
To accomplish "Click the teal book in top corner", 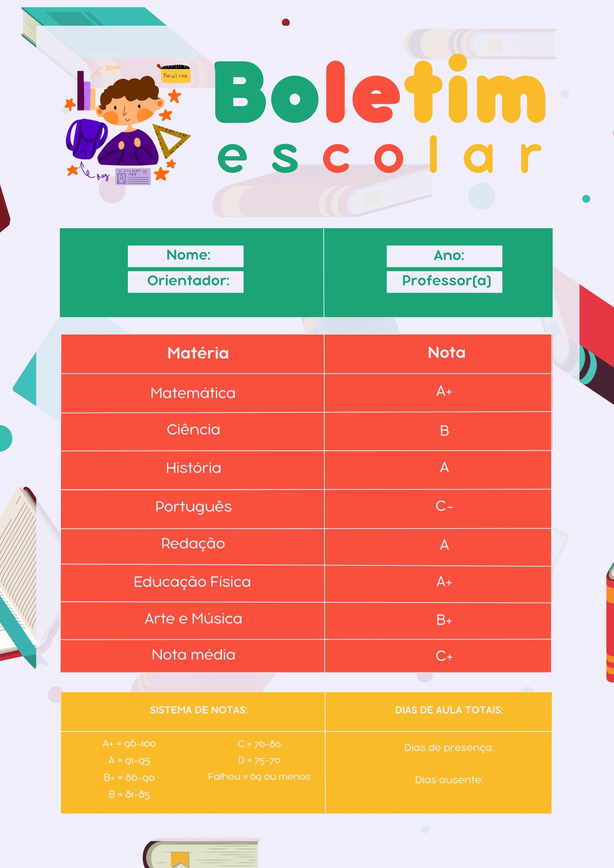I will point(93,33).
